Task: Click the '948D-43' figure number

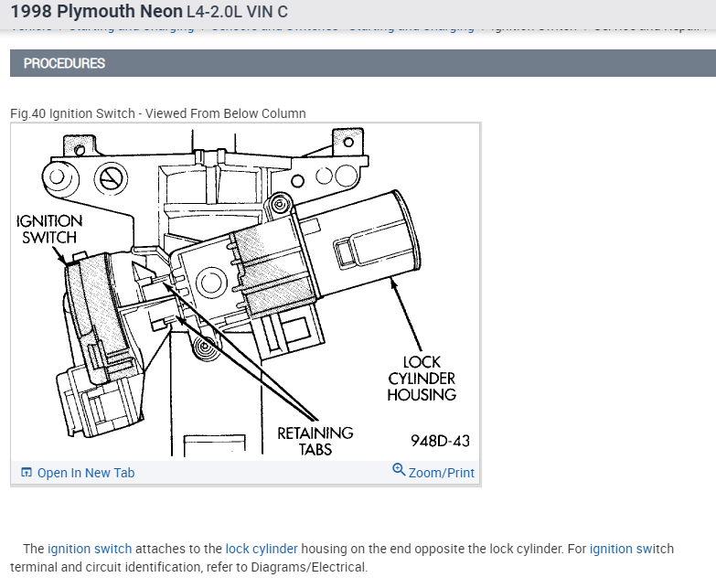Action: pos(440,441)
